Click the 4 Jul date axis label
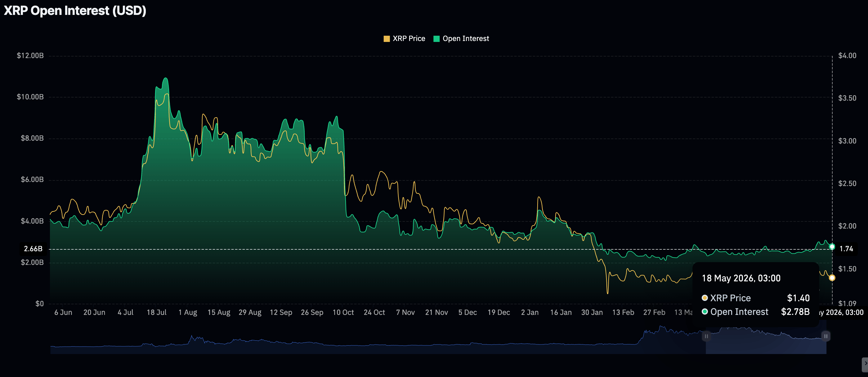Viewport: 868px width, 377px height. [125, 313]
